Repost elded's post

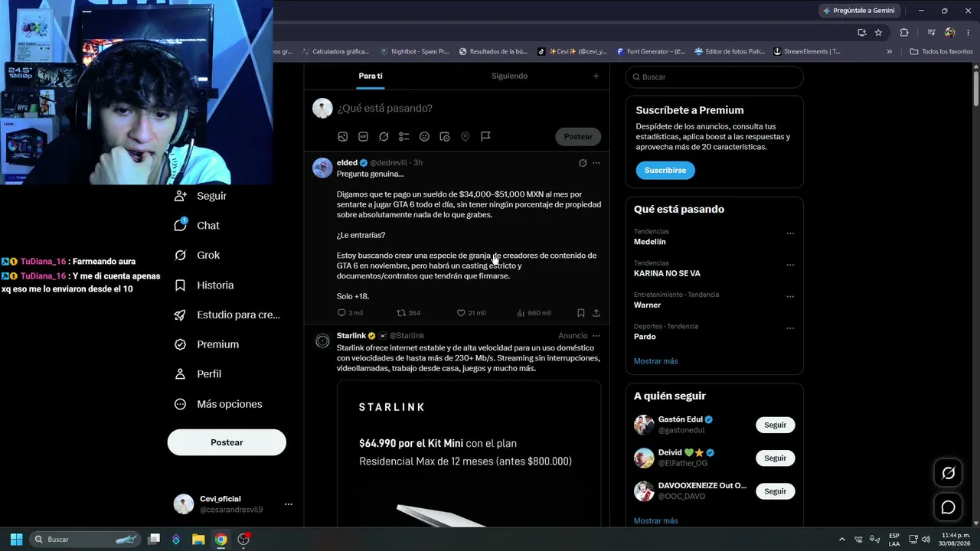408,313
